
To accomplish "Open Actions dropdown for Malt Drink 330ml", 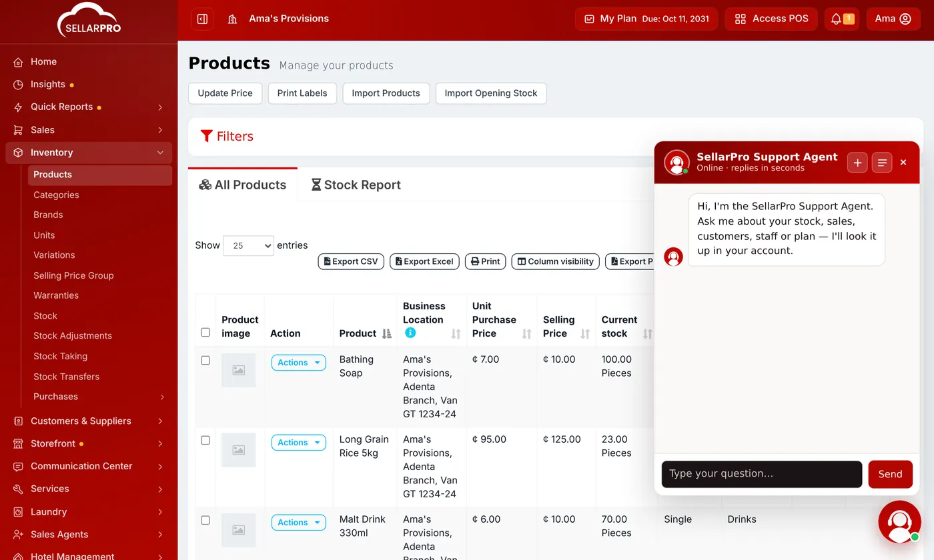I will pyautogui.click(x=298, y=523).
